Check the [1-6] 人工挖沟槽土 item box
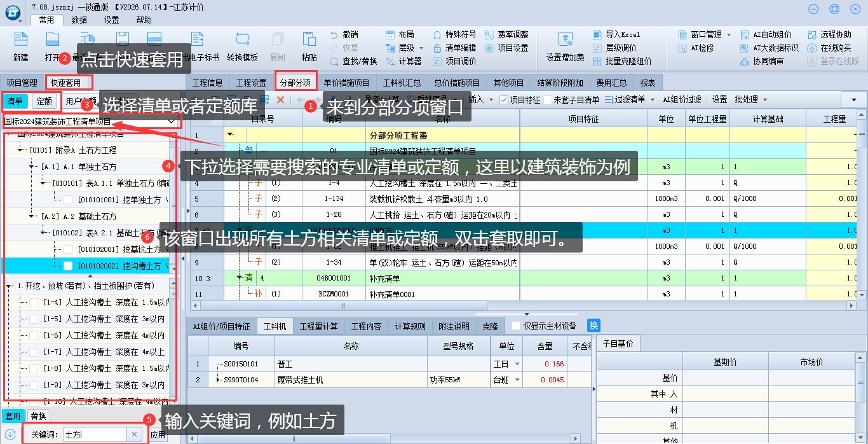 [34, 335]
